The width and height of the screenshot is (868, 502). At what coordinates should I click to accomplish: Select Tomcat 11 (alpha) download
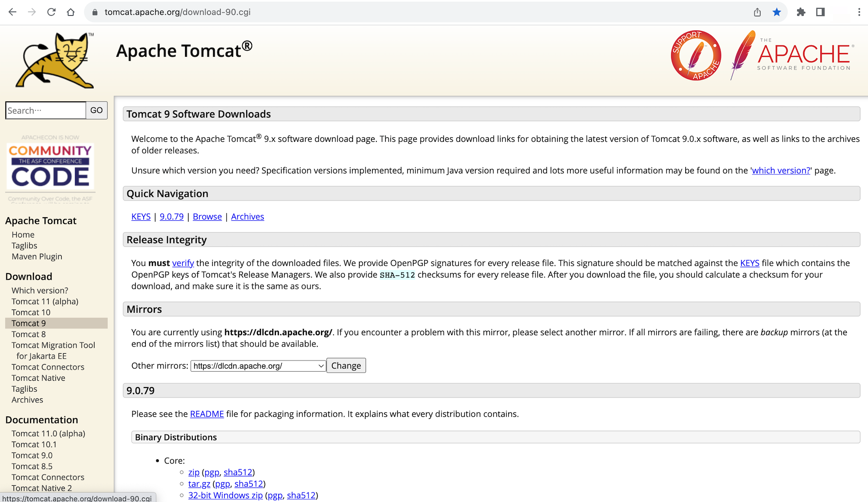45,301
